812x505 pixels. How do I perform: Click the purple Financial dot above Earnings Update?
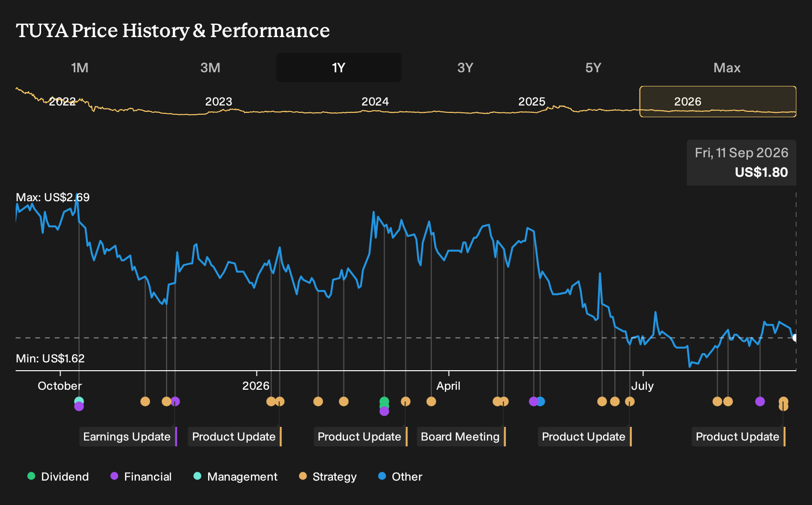click(x=175, y=401)
